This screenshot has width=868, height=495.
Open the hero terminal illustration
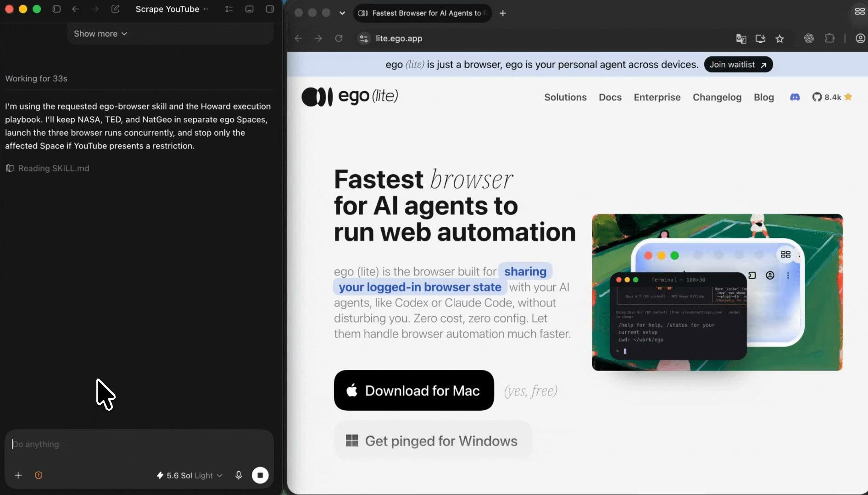pyautogui.click(x=717, y=292)
